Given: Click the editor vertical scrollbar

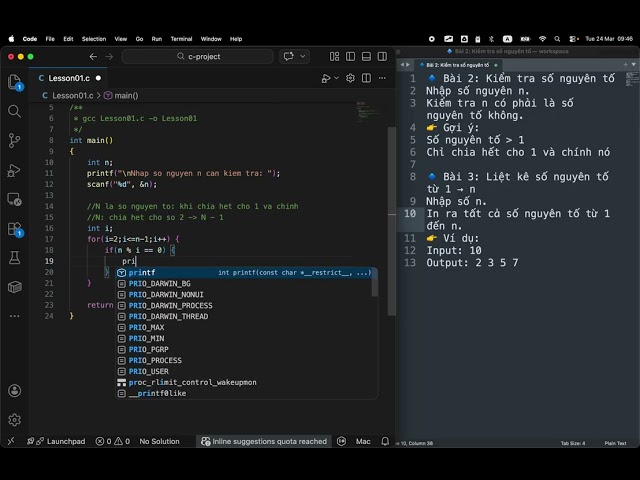Looking at the screenshot, I should click(391, 220).
